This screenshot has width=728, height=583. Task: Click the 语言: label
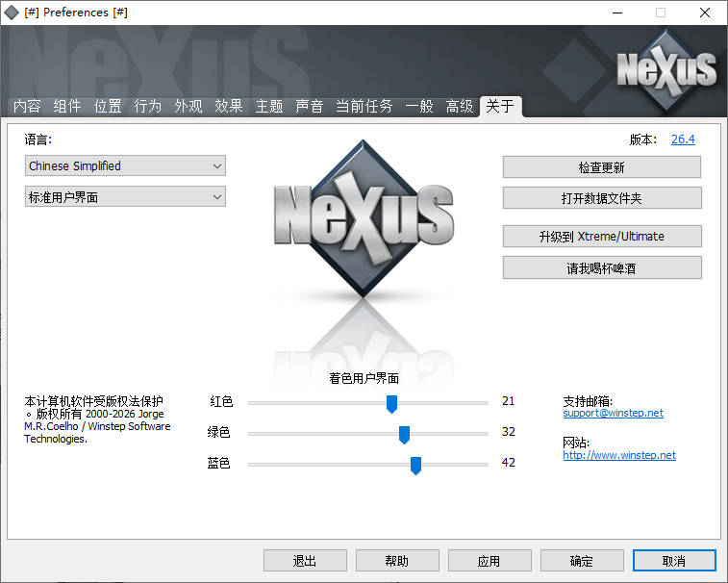(x=38, y=139)
